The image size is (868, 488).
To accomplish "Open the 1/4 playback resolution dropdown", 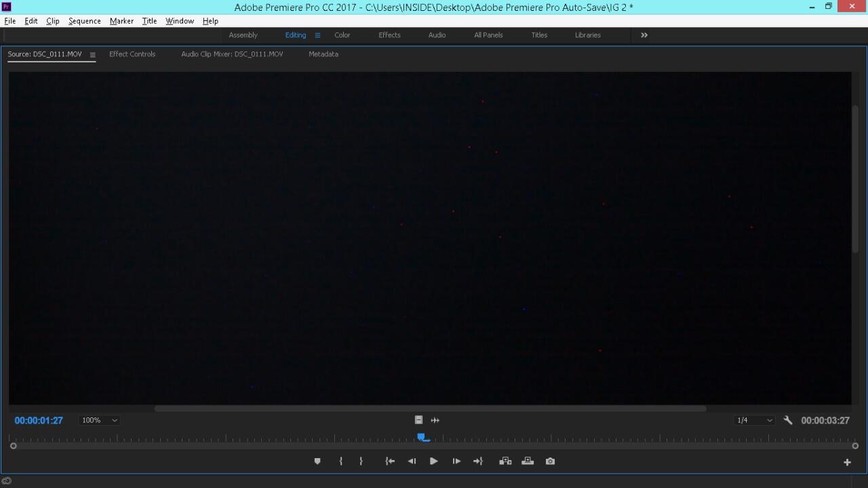I will (x=755, y=421).
